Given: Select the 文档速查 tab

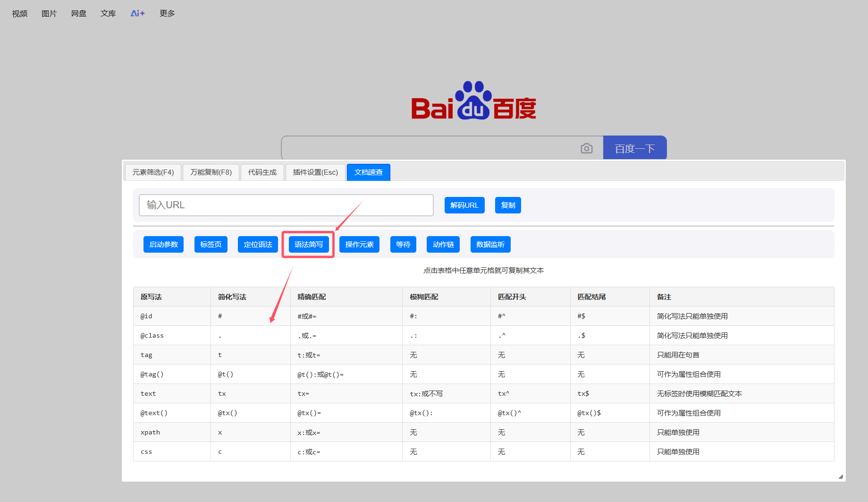Looking at the screenshot, I should click(369, 172).
